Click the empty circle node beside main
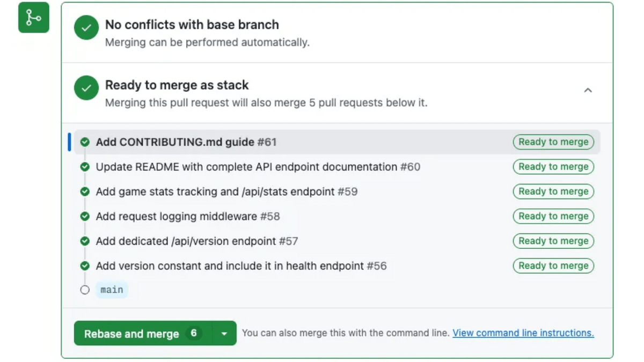The height and width of the screenshot is (362, 644). coord(85,290)
